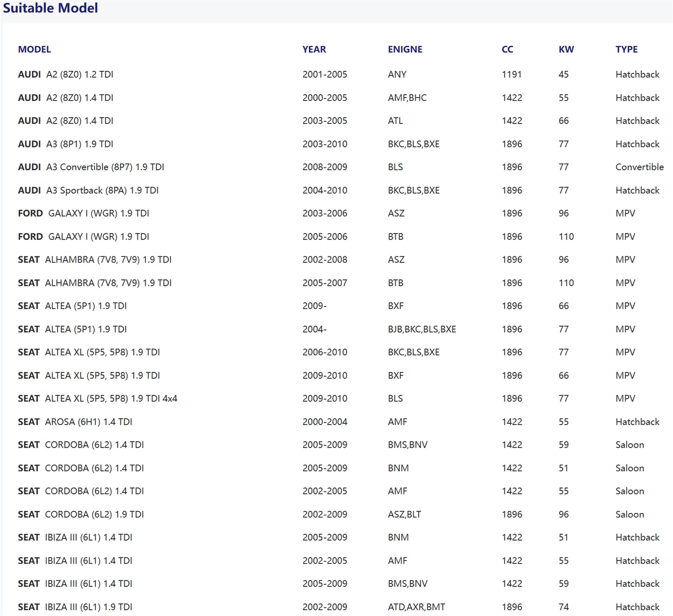Select AUDI A3 Sportback (8PA) 1.9 TDI

[88, 190]
